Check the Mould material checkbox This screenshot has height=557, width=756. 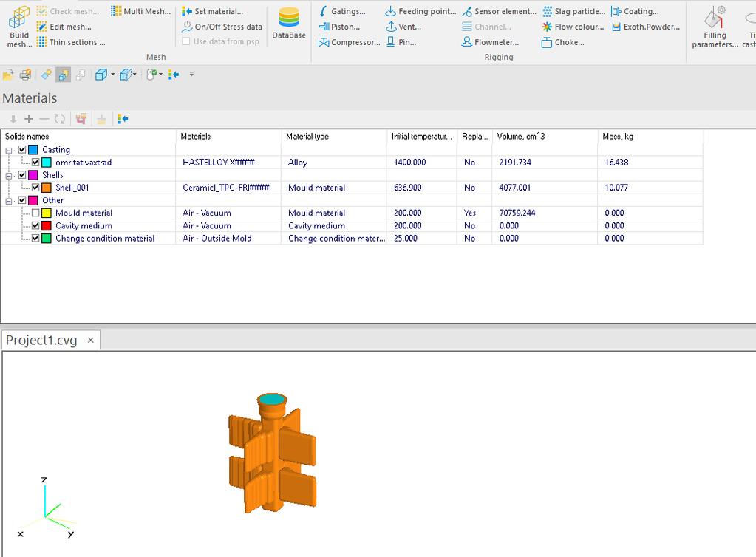35,213
